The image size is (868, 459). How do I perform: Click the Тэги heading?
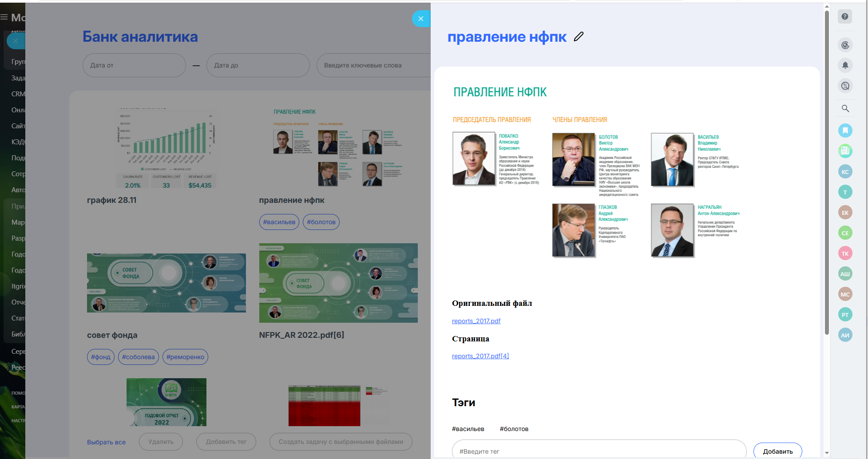[464, 403]
